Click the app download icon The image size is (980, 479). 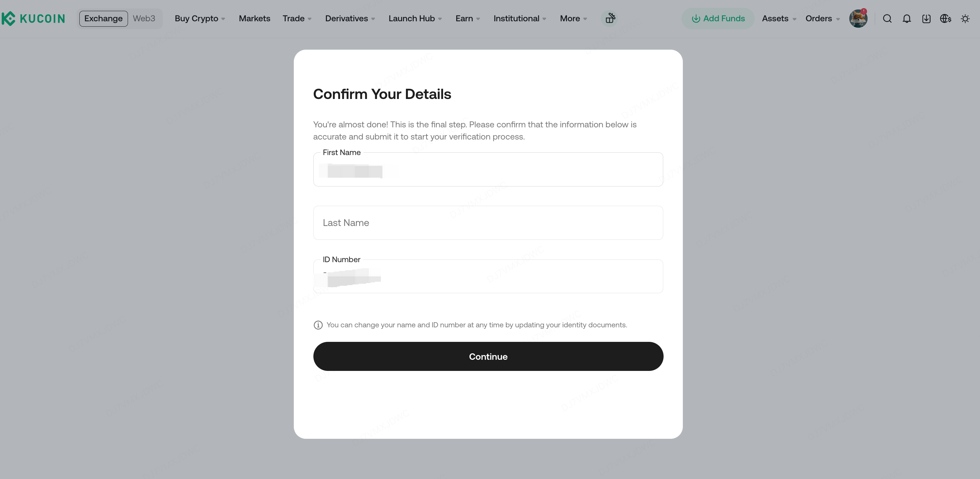926,19
